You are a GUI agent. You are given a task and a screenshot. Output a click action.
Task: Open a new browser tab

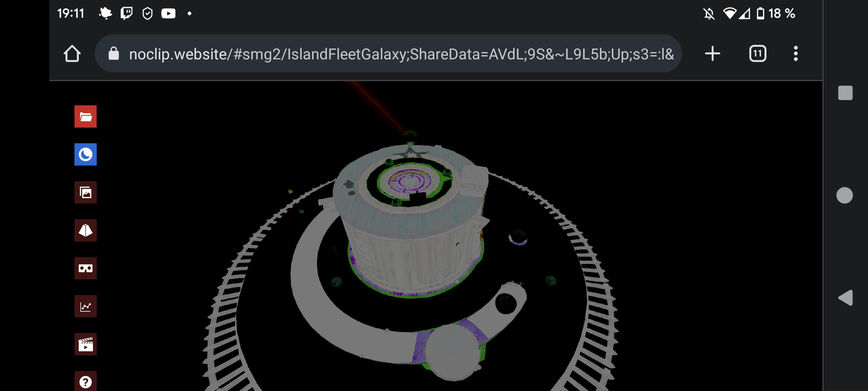point(712,53)
